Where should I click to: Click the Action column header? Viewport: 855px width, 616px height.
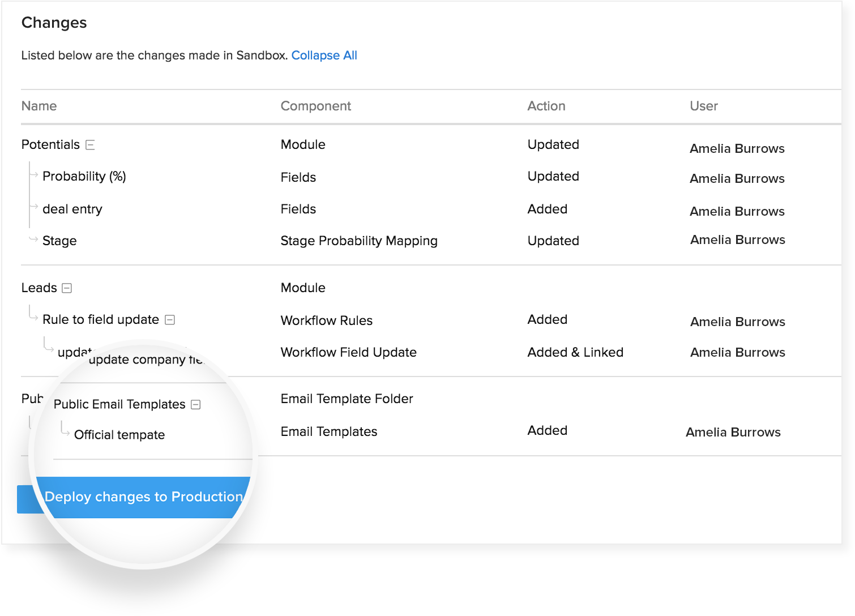[x=546, y=106]
